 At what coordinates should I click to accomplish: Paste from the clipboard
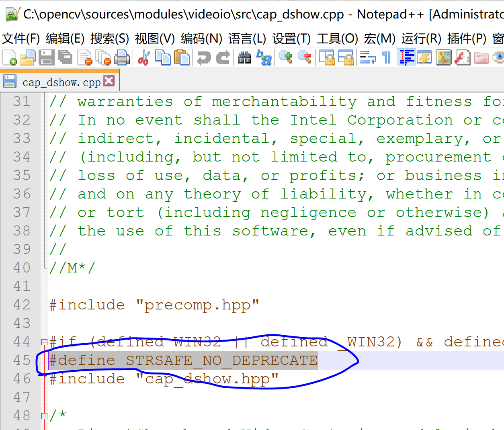point(182,57)
